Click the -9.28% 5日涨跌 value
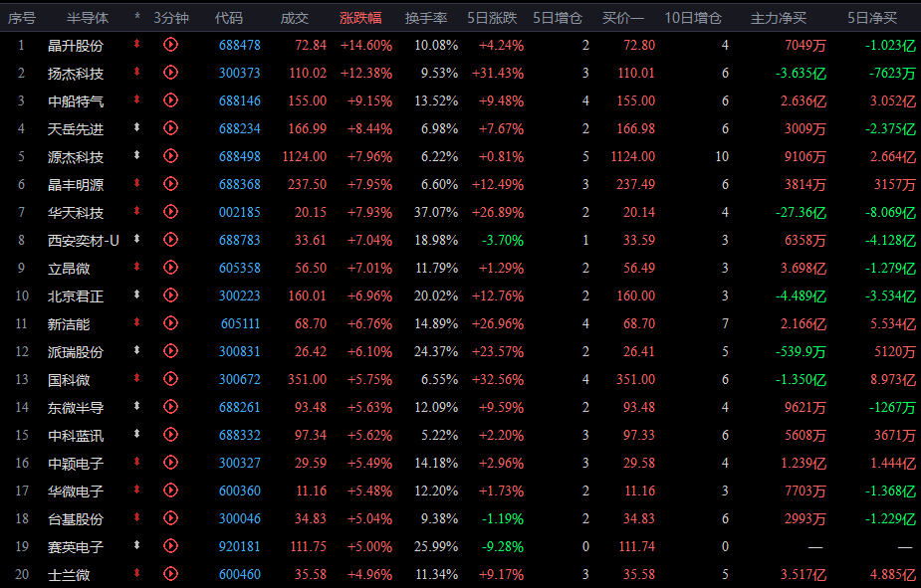This screenshot has width=921, height=588. click(503, 547)
